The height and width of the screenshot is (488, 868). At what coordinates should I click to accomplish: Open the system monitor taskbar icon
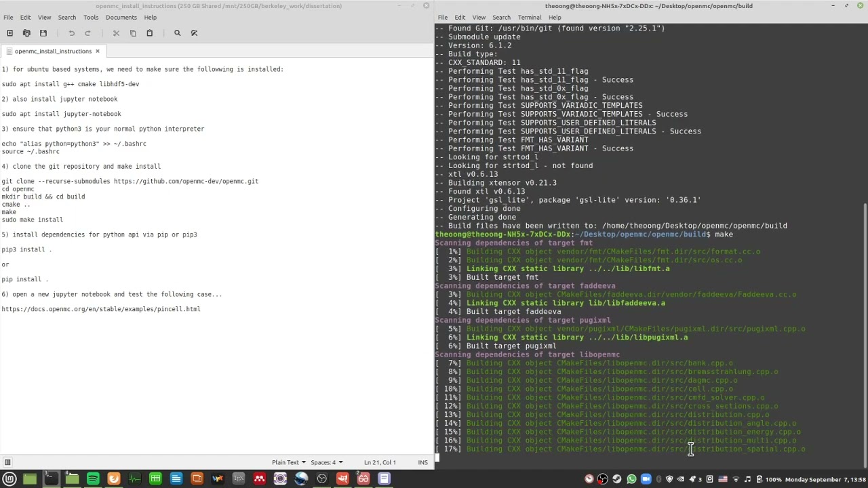coord(134,479)
